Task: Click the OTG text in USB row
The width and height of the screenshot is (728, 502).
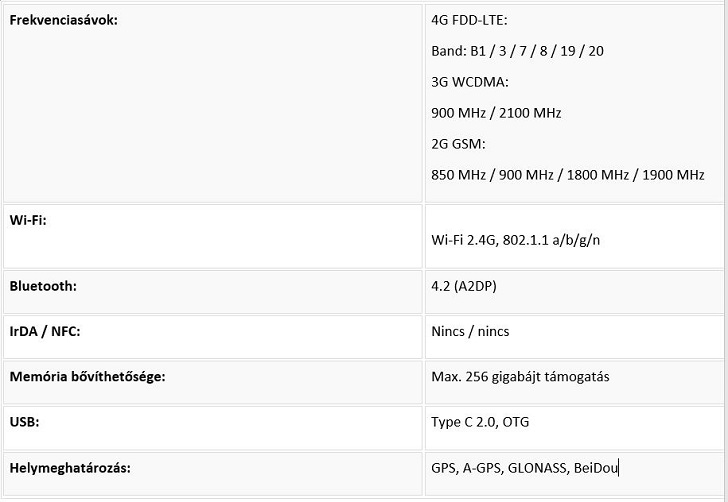Action: [516, 422]
